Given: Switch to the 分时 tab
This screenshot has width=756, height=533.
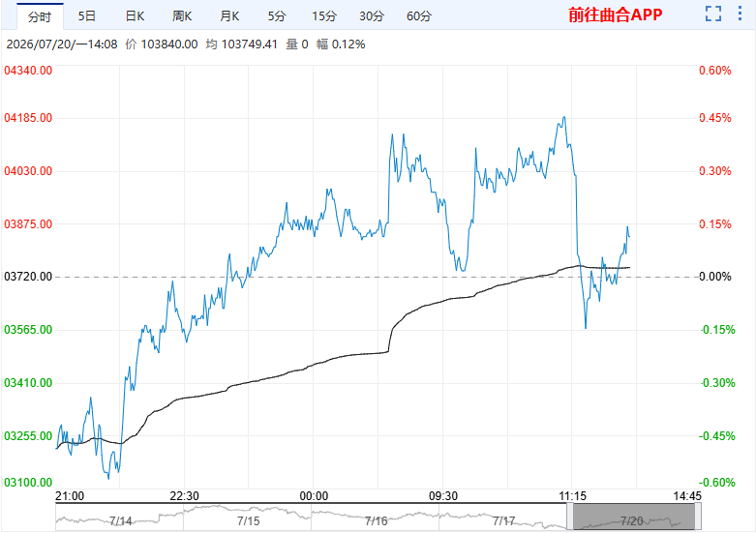Looking at the screenshot, I should coord(40,16).
